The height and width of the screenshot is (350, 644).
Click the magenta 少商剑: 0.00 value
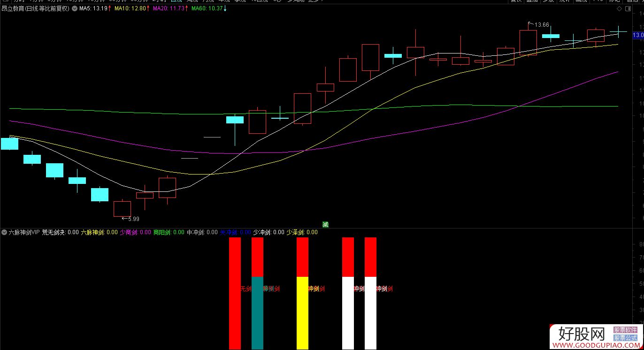[x=136, y=232]
